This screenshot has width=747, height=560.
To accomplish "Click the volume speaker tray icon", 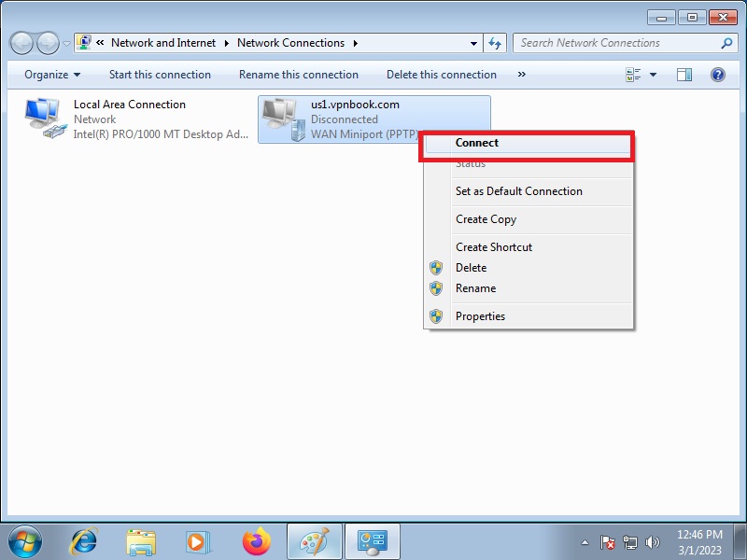I will pyautogui.click(x=653, y=542).
